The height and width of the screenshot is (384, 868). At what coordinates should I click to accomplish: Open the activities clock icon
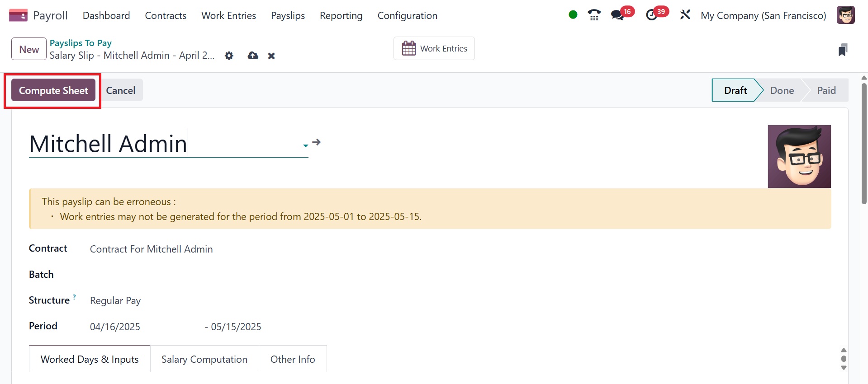(x=651, y=15)
